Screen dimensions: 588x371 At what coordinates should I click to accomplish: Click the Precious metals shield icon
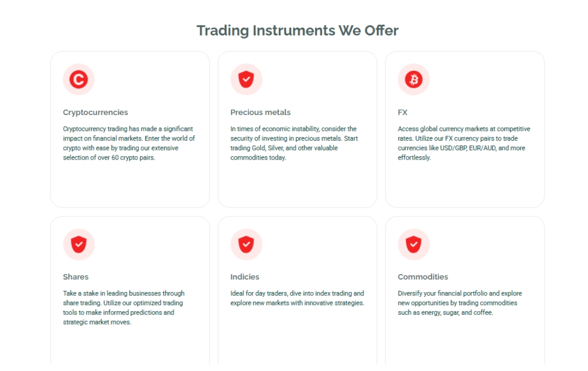246,80
